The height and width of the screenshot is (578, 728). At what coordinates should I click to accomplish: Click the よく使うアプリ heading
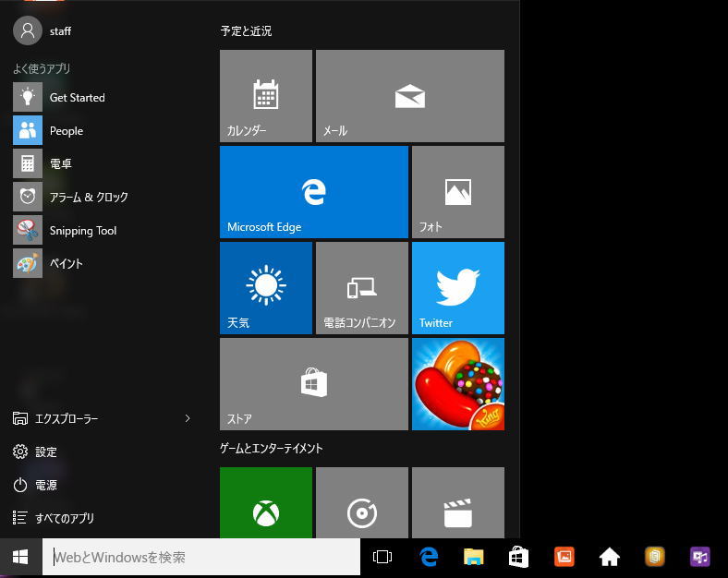pyautogui.click(x=42, y=68)
